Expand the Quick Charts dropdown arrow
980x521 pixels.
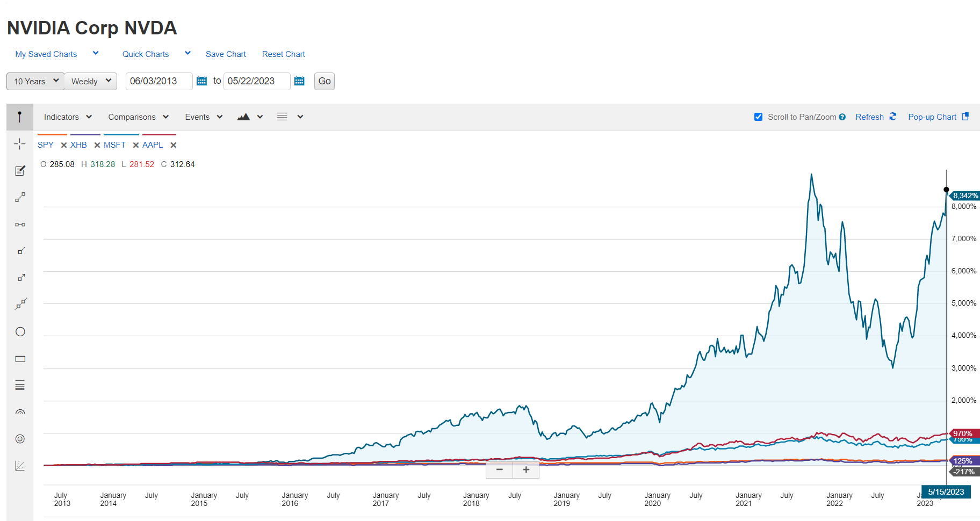coord(188,53)
